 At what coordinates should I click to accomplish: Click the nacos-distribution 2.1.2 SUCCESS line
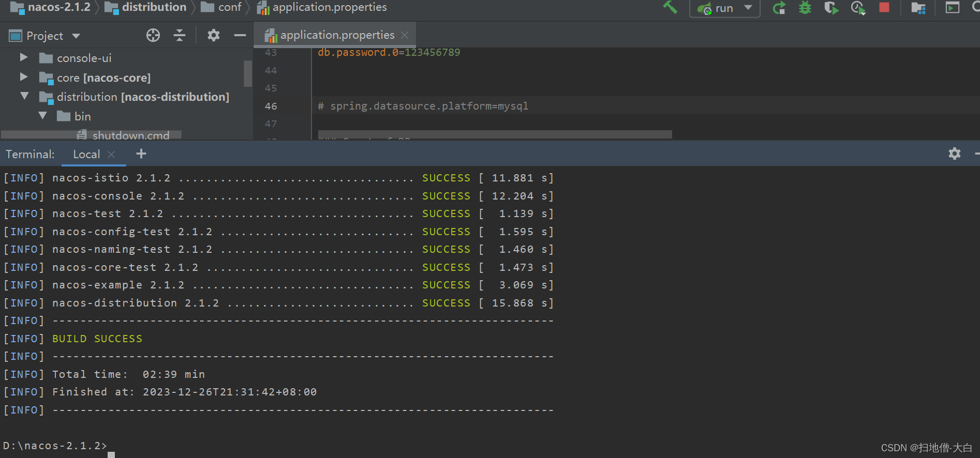coord(279,303)
